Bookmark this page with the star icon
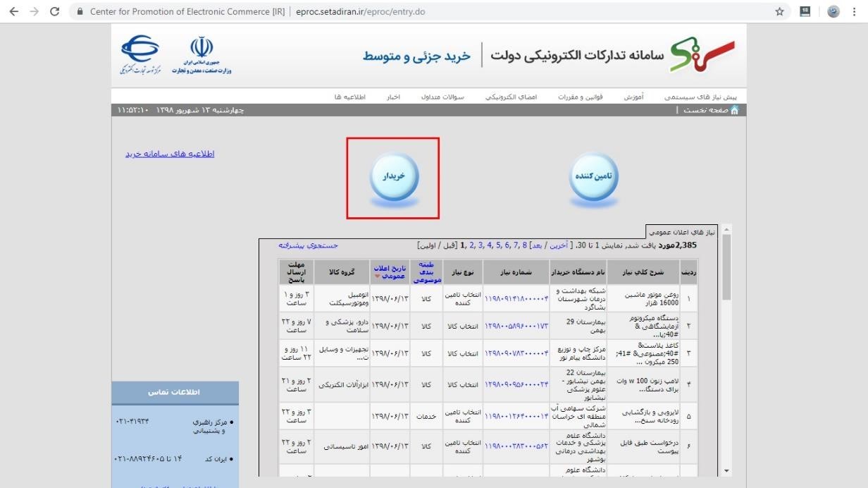Screen dimensions: 868x488 (x=780, y=12)
